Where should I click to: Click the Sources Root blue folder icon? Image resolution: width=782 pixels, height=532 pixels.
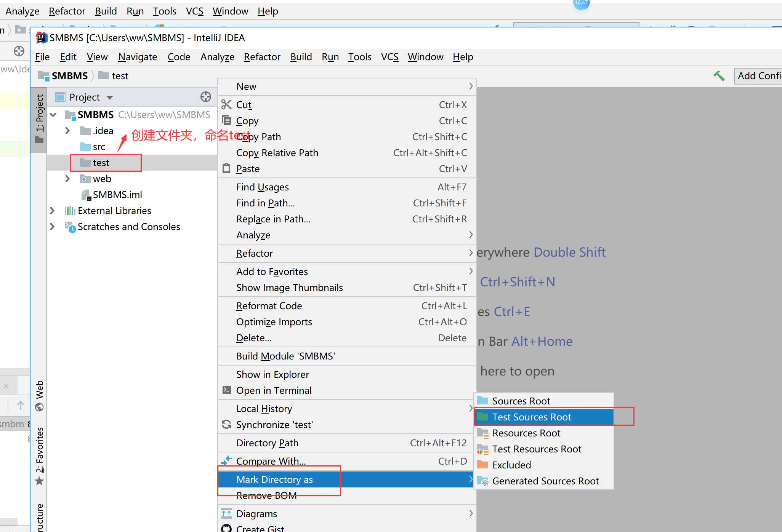pos(482,401)
